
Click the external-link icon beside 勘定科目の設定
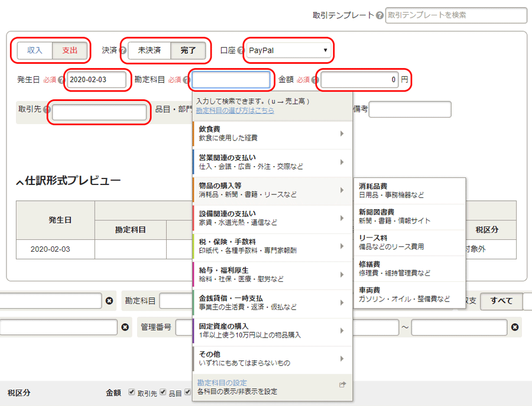point(342,384)
